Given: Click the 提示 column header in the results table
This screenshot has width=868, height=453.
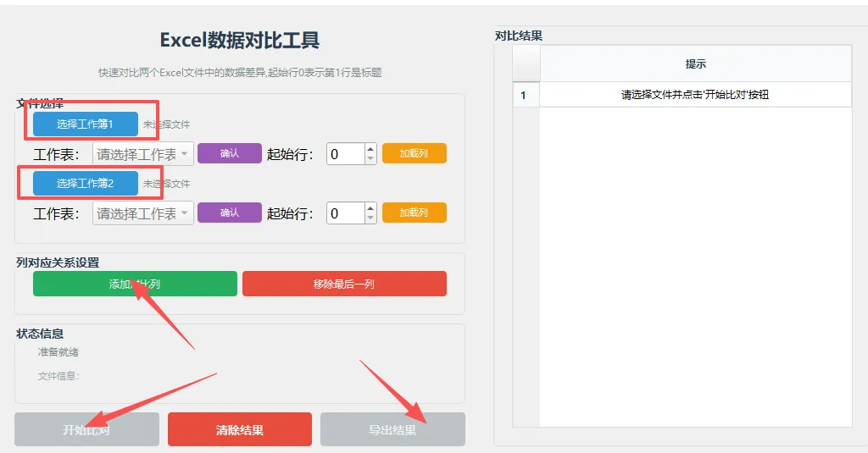Looking at the screenshot, I should [x=695, y=64].
